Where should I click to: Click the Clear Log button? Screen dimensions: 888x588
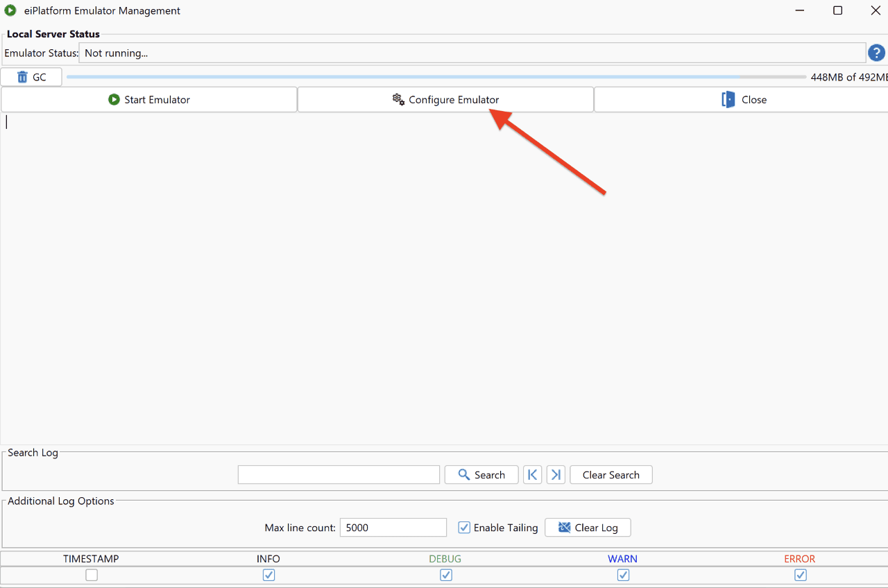coord(588,528)
